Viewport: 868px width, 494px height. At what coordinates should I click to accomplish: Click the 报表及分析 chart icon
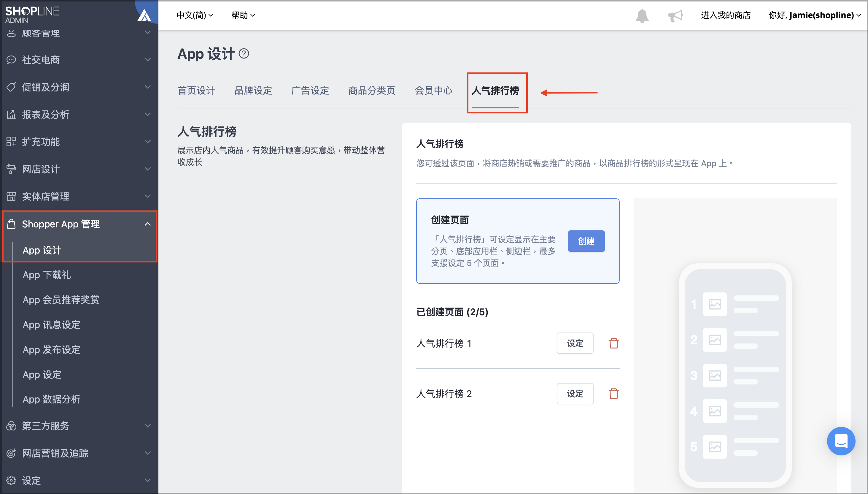click(11, 115)
